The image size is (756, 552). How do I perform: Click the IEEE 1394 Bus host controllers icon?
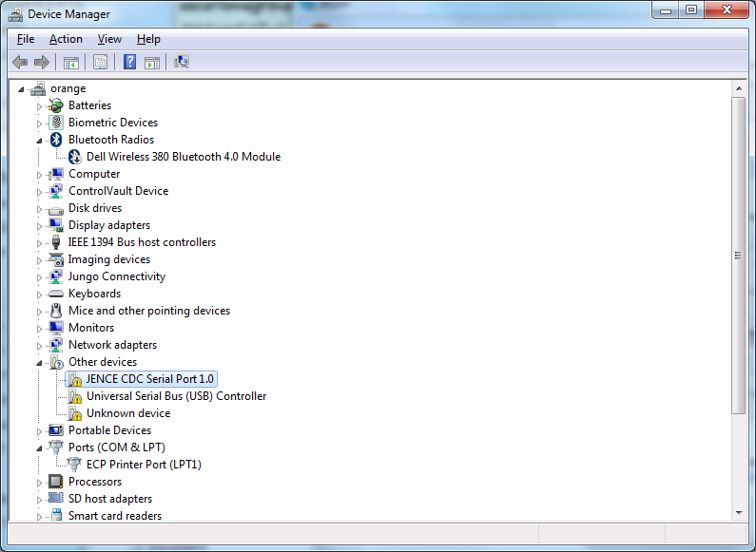(x=56, y=242)
